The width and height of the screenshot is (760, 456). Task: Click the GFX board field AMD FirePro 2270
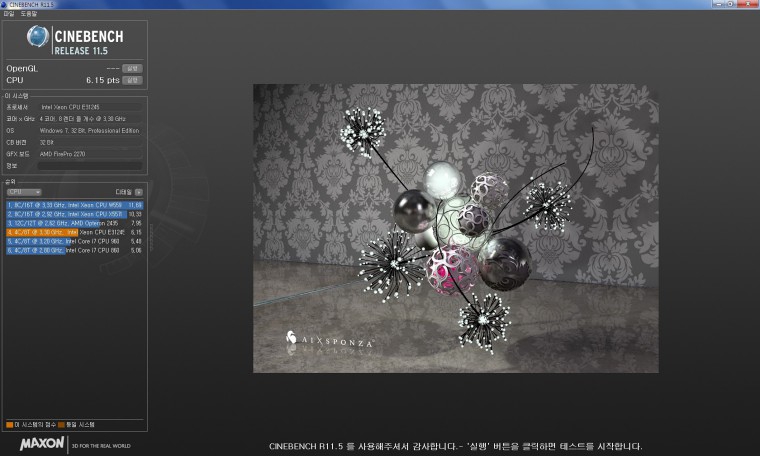click(x=90, y=154)
